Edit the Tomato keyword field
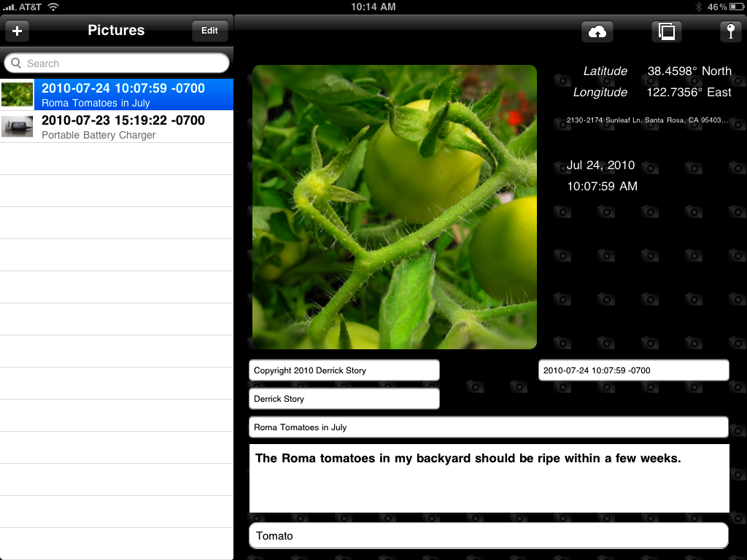The image size is (747, 560). pyautogui.click(x=488, y=536)
